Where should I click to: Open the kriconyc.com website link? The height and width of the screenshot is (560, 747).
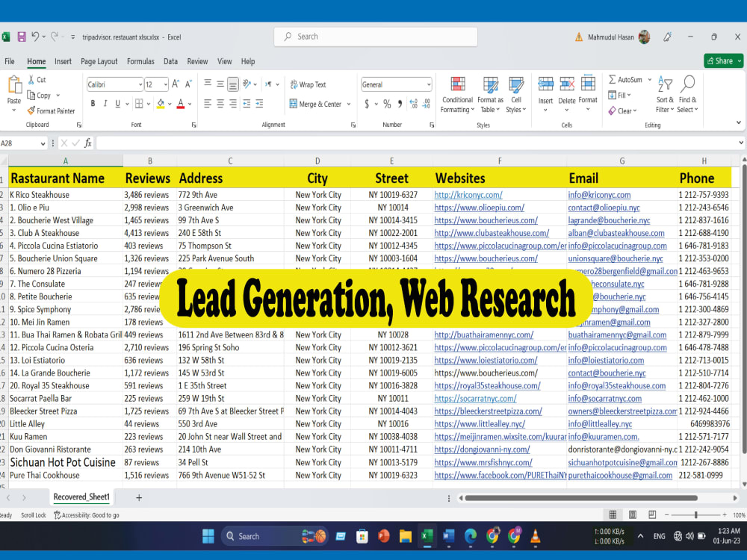[x=468, y=195]
